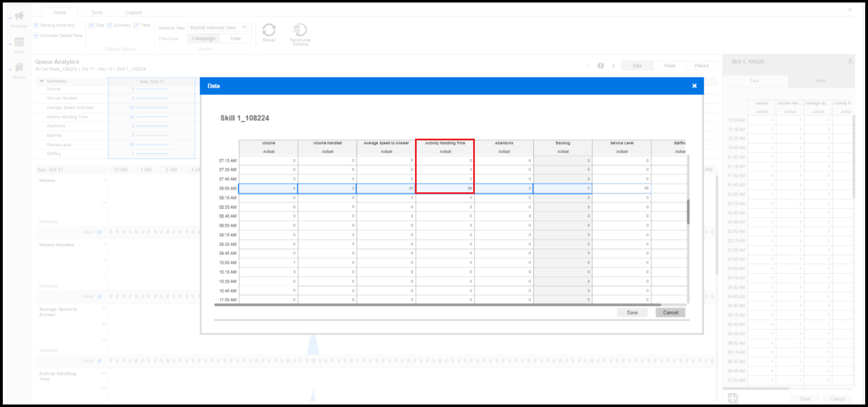Click the current date globe icon
The image size is (868, 407).
click(601, 65)
